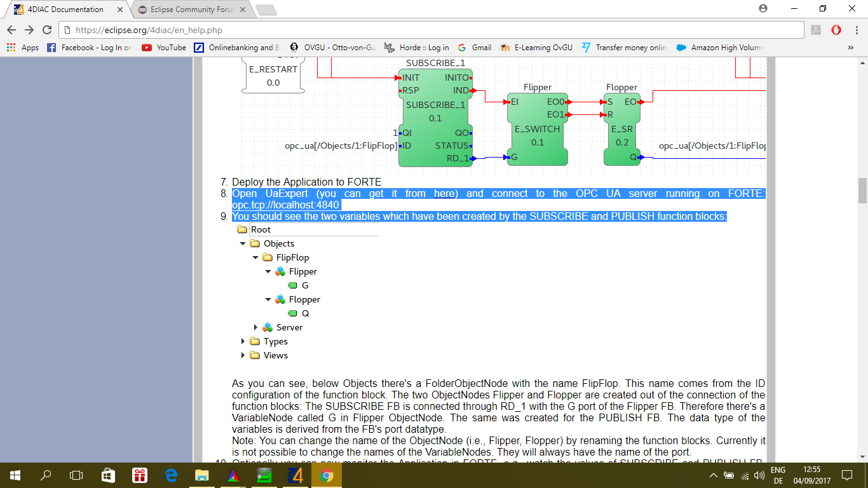This screenshot has width=868, height=488.
Task: Open the Chrome user profile icon
Action: coord(763,8)
